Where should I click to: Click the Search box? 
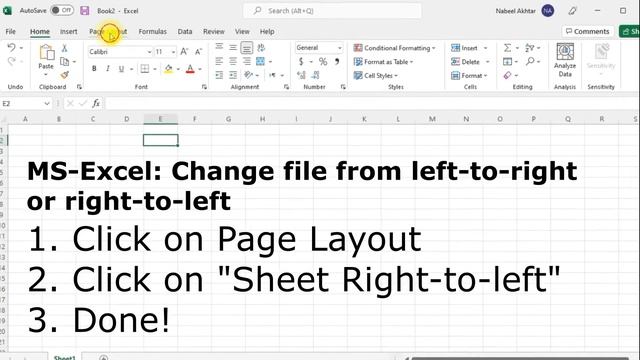tap(332, 11)
